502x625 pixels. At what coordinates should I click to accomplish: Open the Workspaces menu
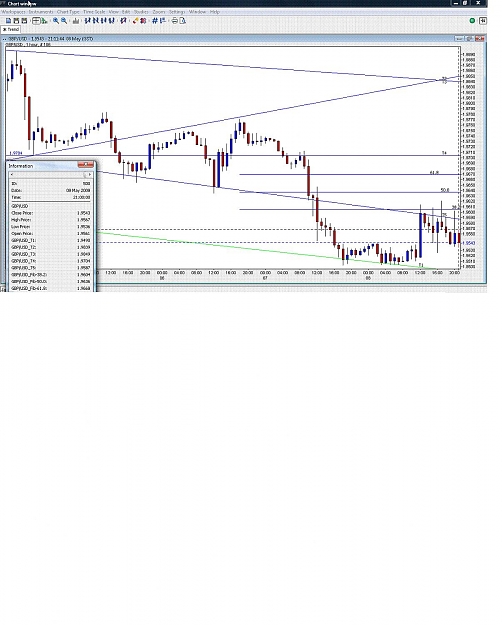(13, 12)
